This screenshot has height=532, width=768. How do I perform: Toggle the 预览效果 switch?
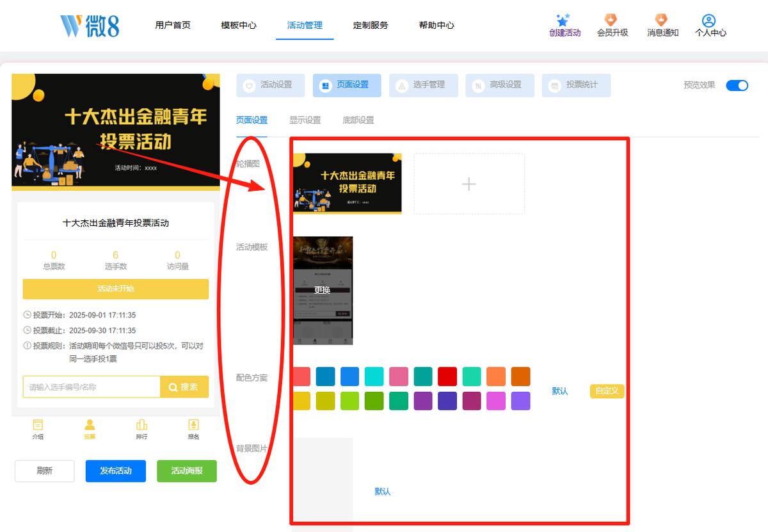[x=737, y=85]
